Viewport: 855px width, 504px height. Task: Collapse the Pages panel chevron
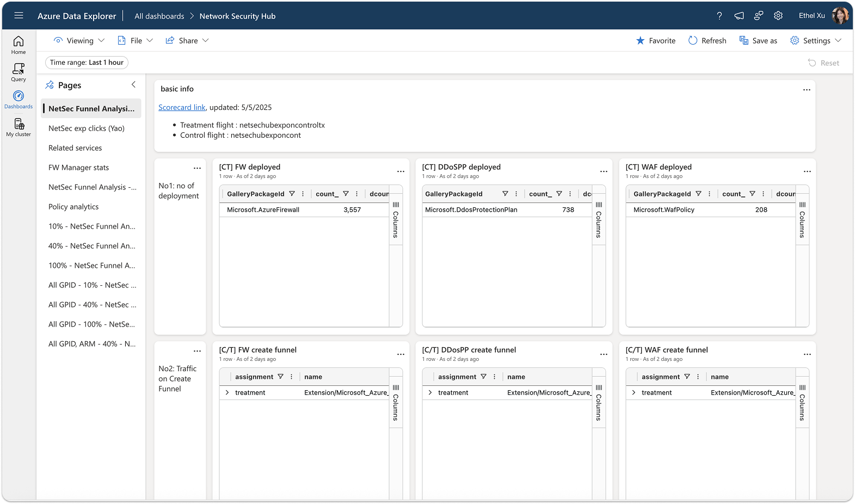134,84
